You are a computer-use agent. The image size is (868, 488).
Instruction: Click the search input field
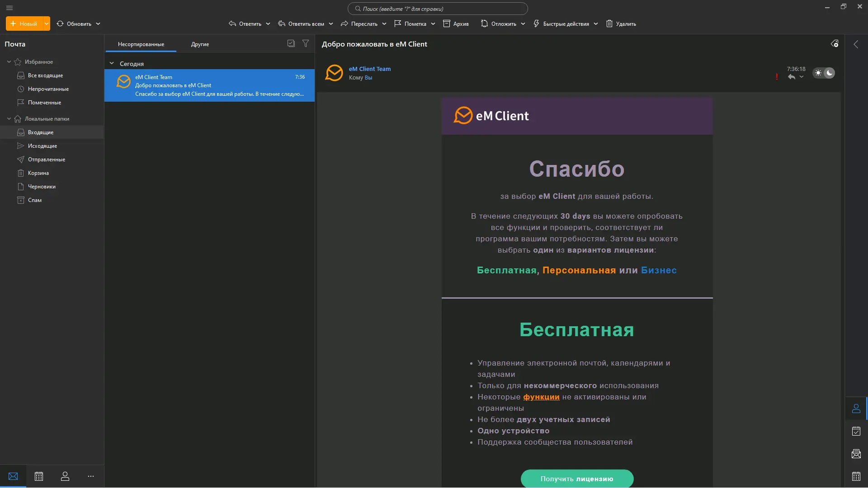tap(438, 9)
